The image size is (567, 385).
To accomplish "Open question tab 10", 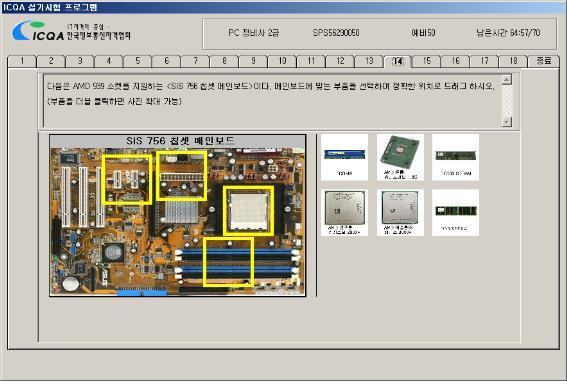I will 282,61.
